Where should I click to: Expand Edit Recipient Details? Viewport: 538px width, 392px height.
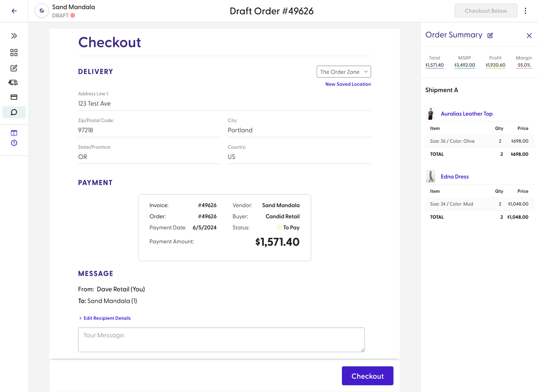point(105,318)
